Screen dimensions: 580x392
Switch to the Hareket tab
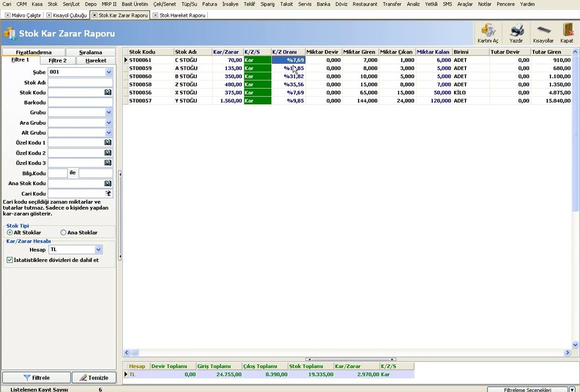point(96,60)
